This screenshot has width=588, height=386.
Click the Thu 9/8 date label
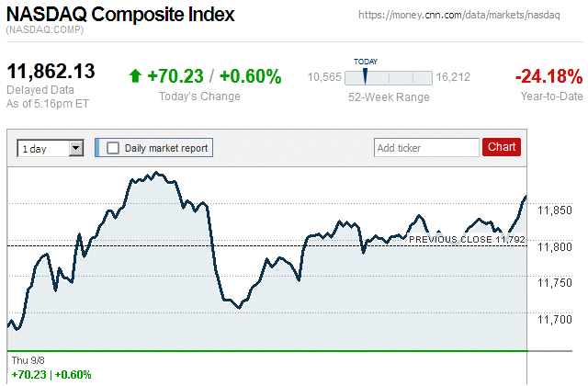26,359
